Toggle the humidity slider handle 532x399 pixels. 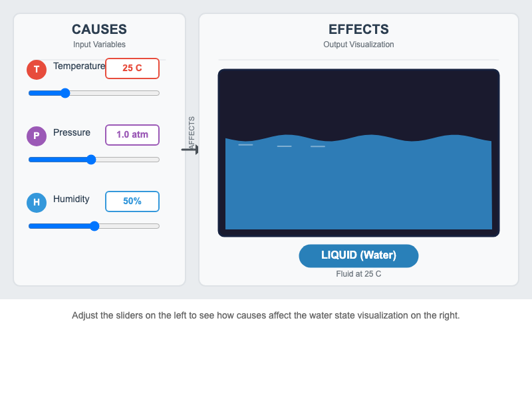94,226
